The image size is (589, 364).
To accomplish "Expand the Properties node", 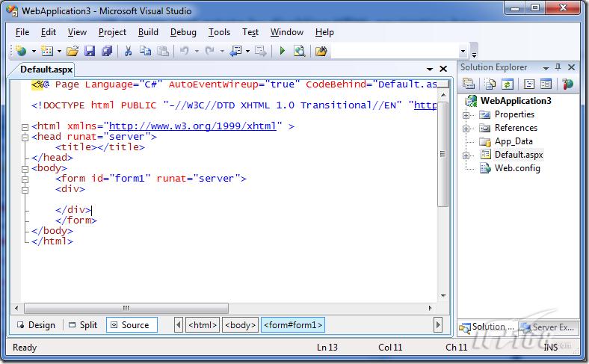I will pos(466,115).
